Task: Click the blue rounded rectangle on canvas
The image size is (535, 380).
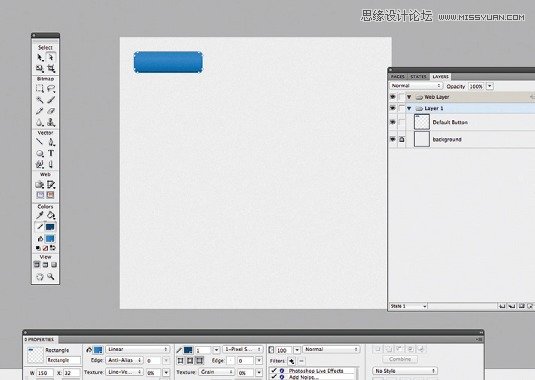Action: [x=168, y=62]
